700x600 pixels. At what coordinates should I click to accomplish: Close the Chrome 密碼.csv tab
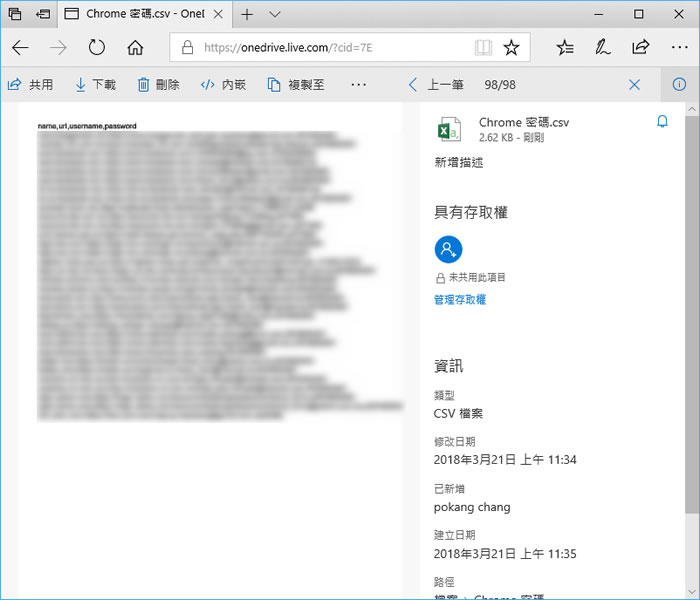tap(218, 14)
